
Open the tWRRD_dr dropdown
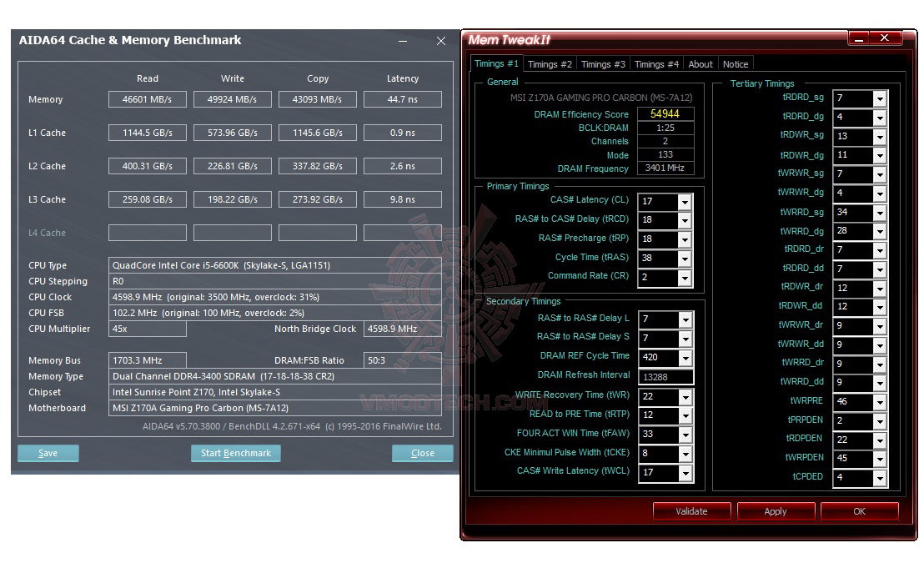pyautogui.click(x=880, y=364)
